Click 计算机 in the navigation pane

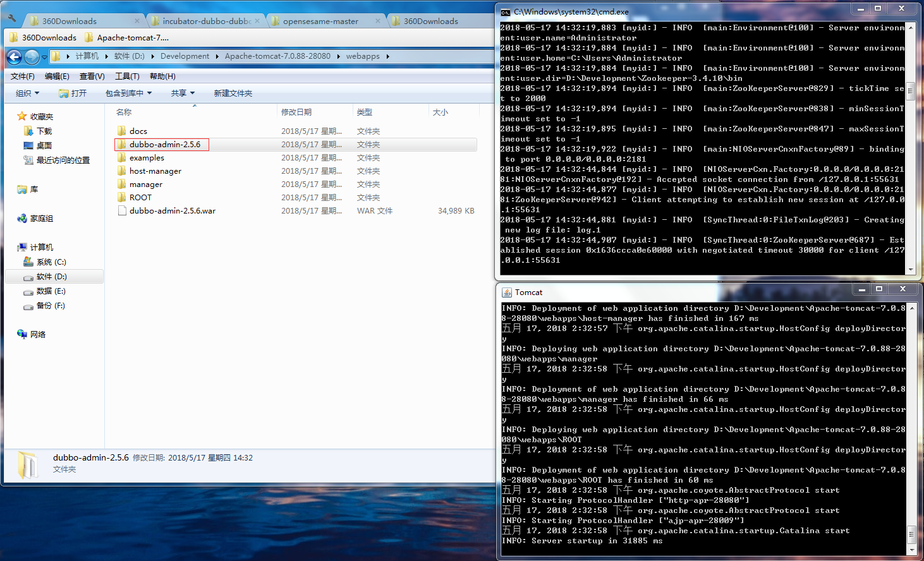coord(42,248)
